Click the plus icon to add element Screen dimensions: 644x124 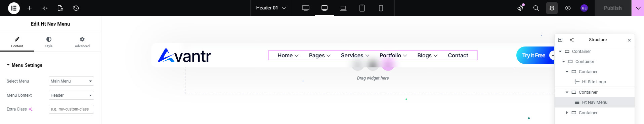[30, 8]
